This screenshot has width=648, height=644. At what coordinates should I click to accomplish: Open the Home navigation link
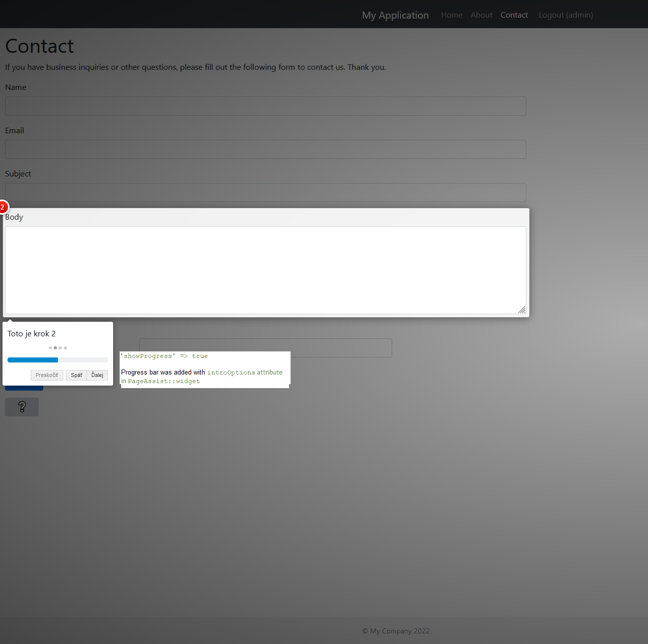pos(451,15)
